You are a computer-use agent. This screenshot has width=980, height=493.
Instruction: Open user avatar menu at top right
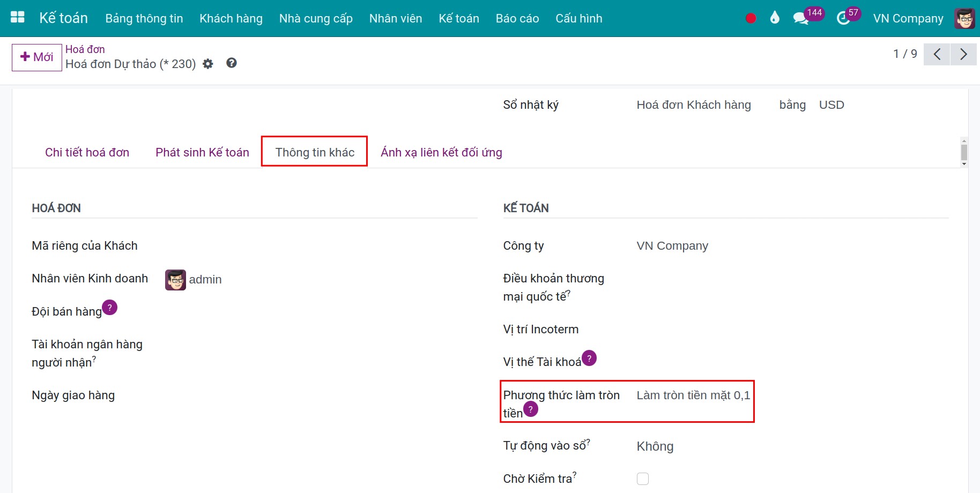tap(964, 18)
